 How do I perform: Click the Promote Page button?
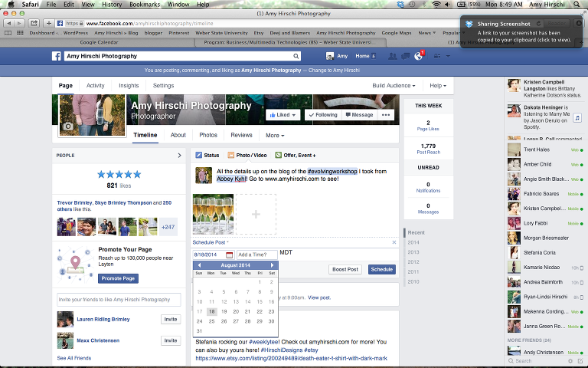click(118, 278)
